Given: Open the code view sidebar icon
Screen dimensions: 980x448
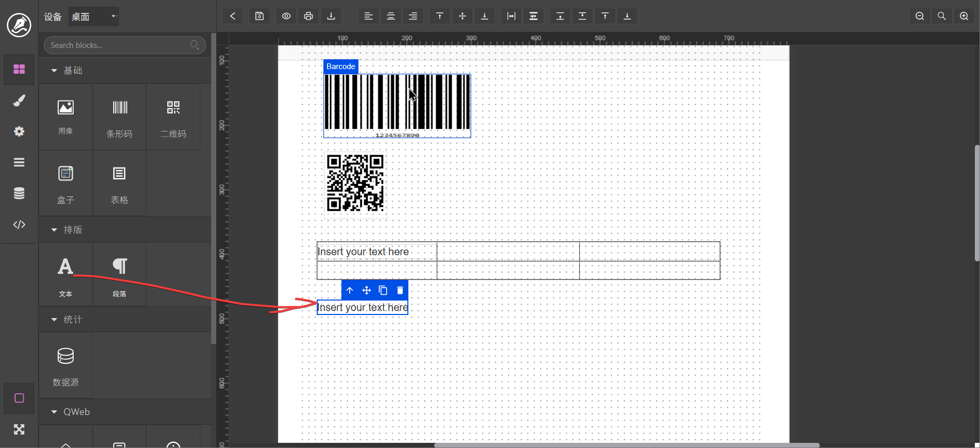Looking at the screenshot, I should 19,224.
